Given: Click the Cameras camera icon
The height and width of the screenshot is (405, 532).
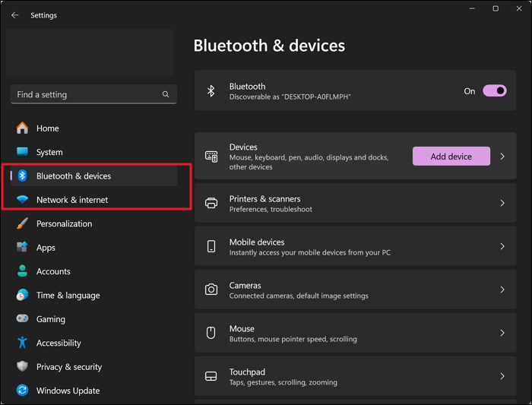Looking at the screenshot, I should click(211, 290).
